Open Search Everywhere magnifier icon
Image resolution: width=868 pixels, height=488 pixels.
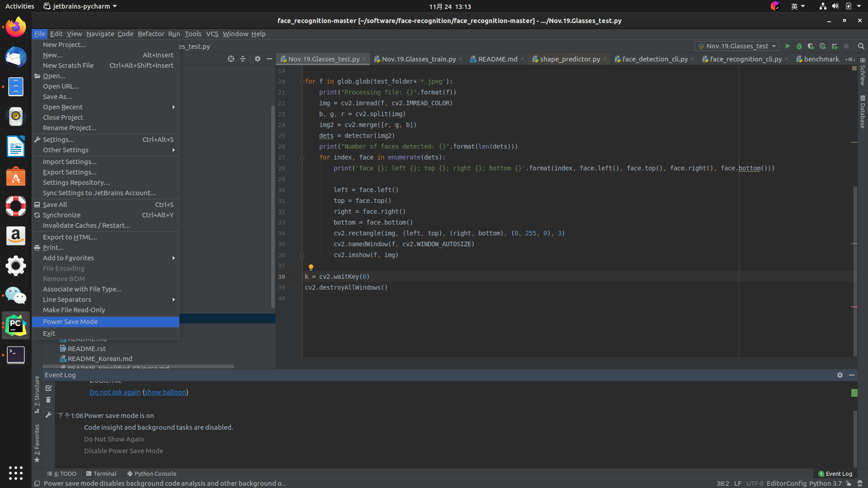[x=861, y=46]
